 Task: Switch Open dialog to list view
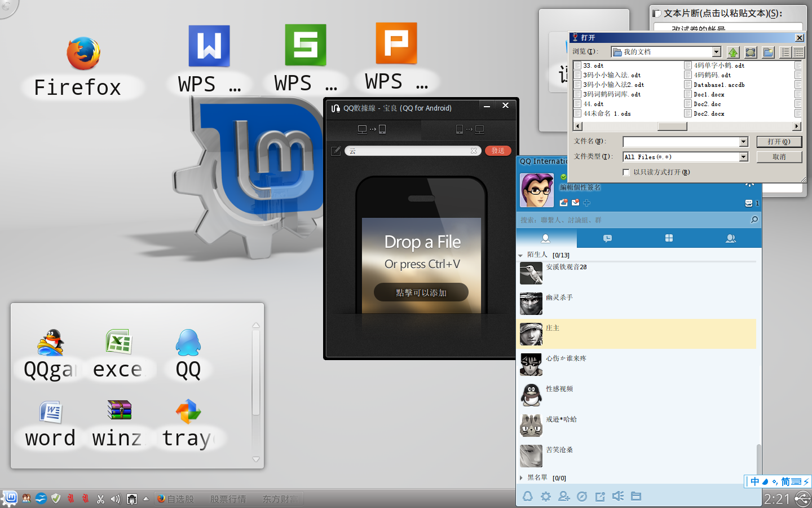785,52
